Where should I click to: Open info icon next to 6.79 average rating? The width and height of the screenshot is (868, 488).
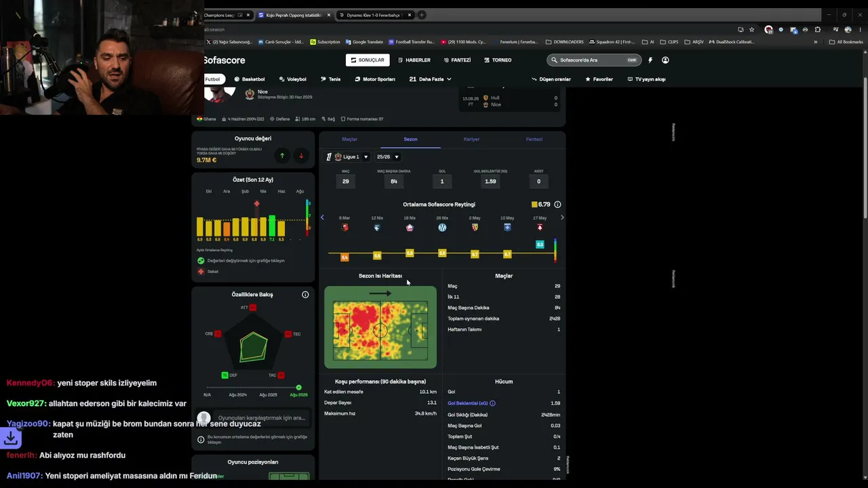click(x=557, y=204)
